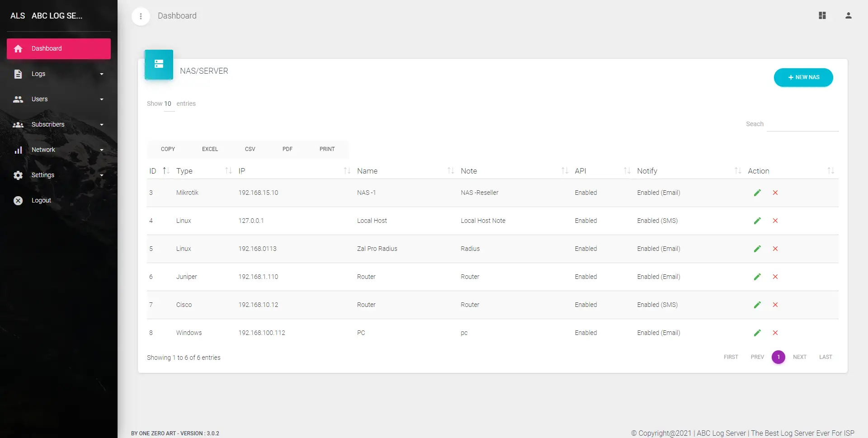Screen dimensions: 868x438
Task: Click the Dashboard home icon in sidebar
Action: point(18,48)
